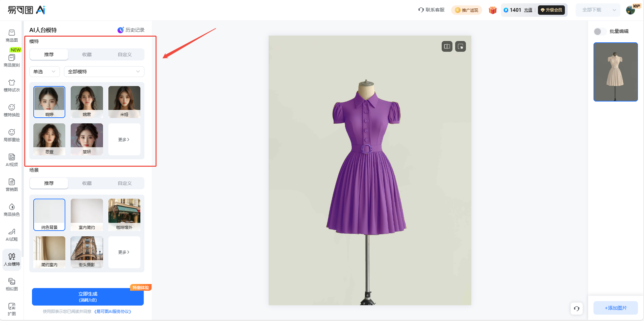Viewport: 644px width, 321px height.
Task: Select the 人台模特 sidebar tool
Action: 12,259
